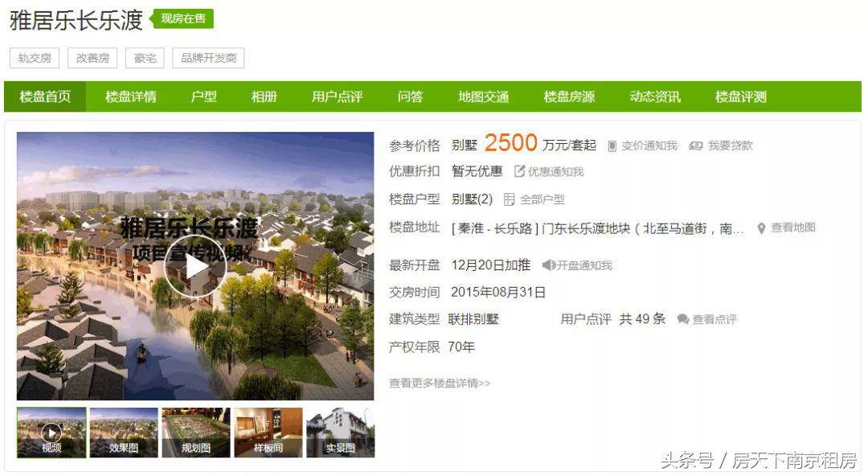This screenshot has height=476, width=868.
Task: Switch to the 户型 tab
Action: 203,96
